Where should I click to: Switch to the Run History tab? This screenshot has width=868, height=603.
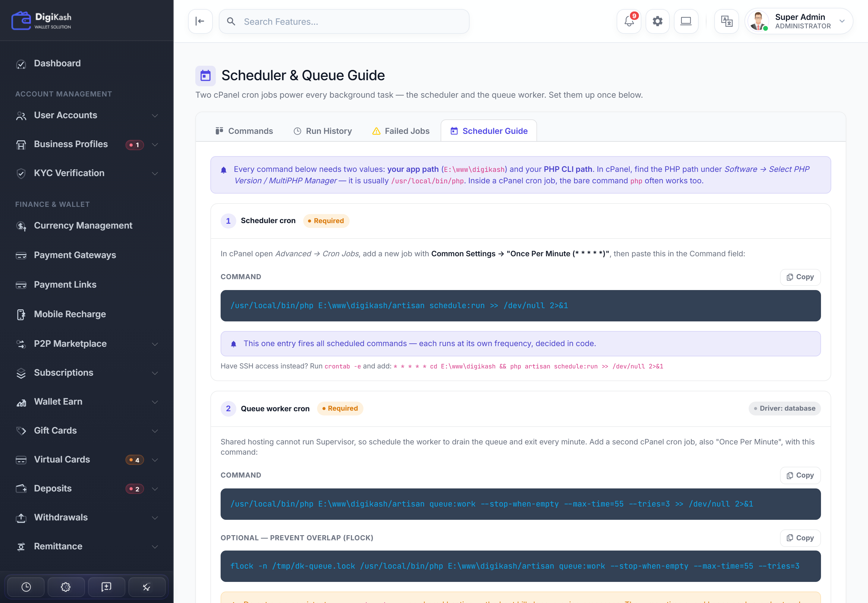pyautogui.click(x=322, y=131)
